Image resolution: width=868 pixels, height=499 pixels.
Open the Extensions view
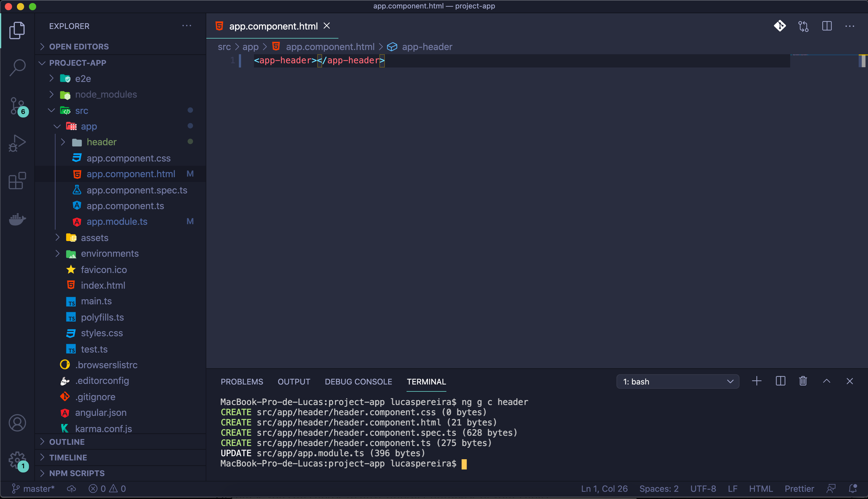coord(17,181)
